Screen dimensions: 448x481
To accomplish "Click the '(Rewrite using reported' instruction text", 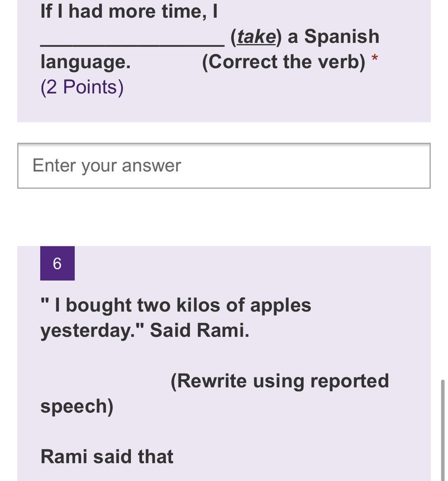I will pyautogui.click(x=280, y=381).
